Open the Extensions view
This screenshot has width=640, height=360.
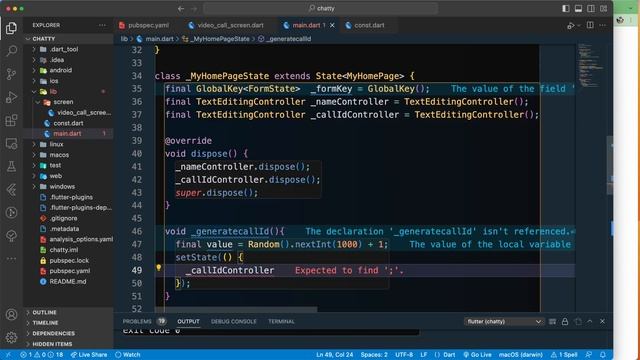tap(11, 120)
